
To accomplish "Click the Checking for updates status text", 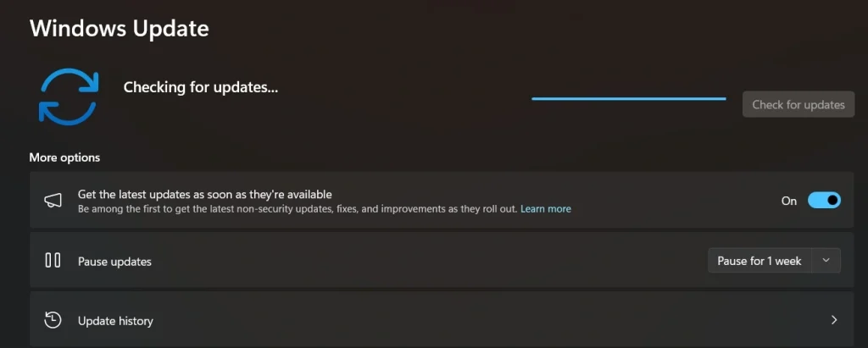I will (x=200, y=87).
